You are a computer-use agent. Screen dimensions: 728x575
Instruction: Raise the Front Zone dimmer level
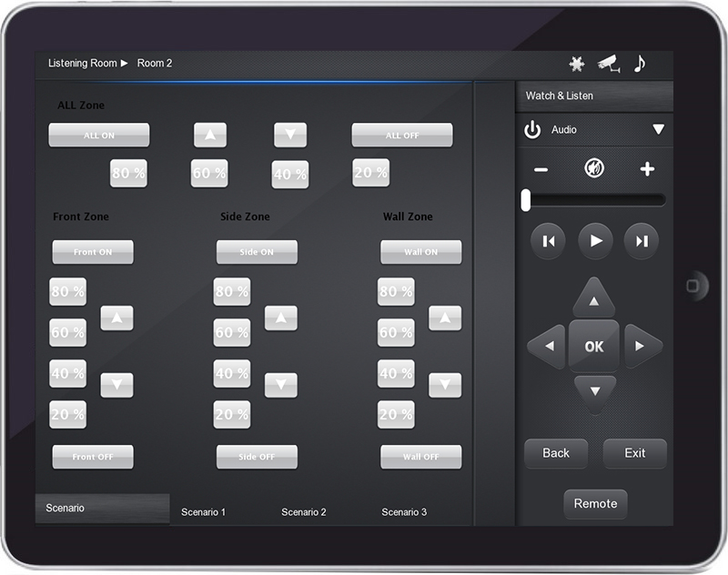(116, 318)
